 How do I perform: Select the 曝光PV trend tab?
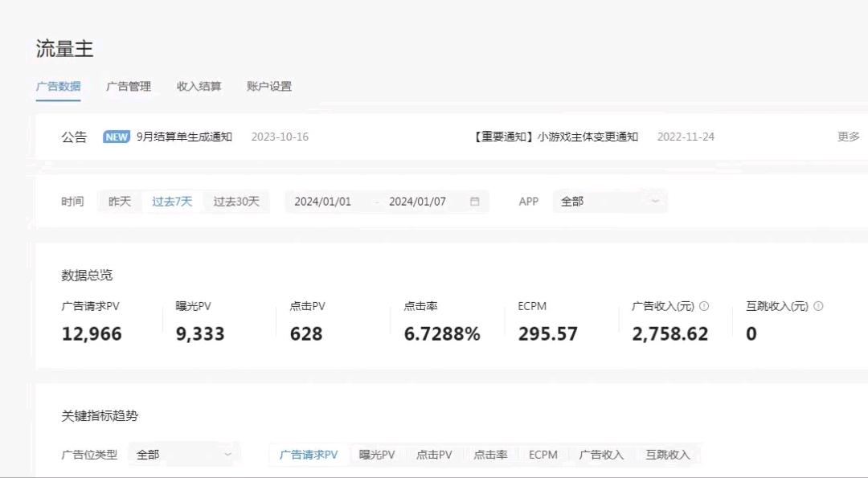[x=377, y=455]
